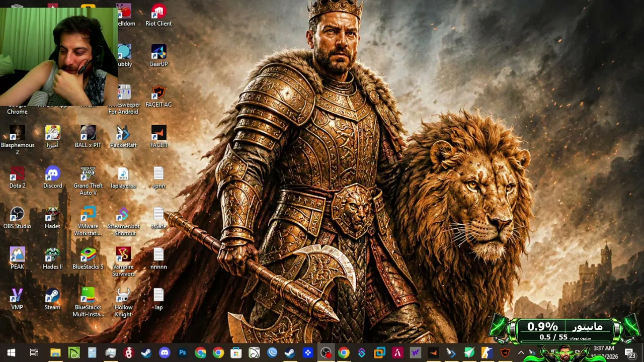Select the tsSafe file on desktop
This screenshot has width=644, height=362.
coord(158,219)
